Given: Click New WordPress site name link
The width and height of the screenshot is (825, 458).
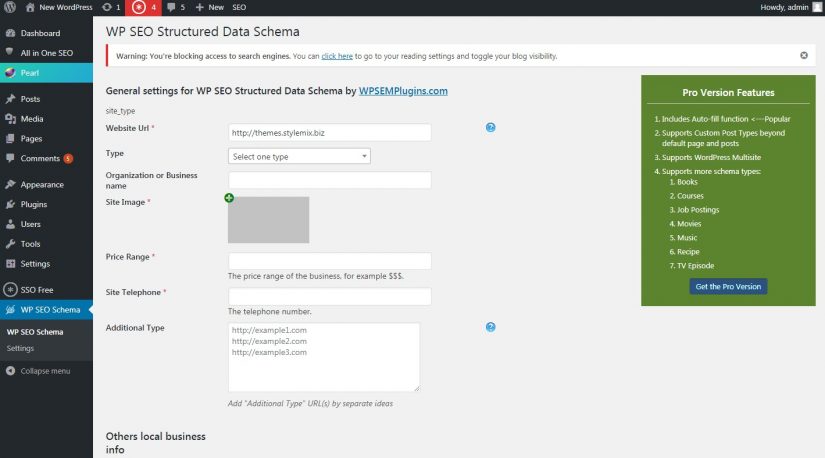Looking at the screenshot, I should 66,7.
